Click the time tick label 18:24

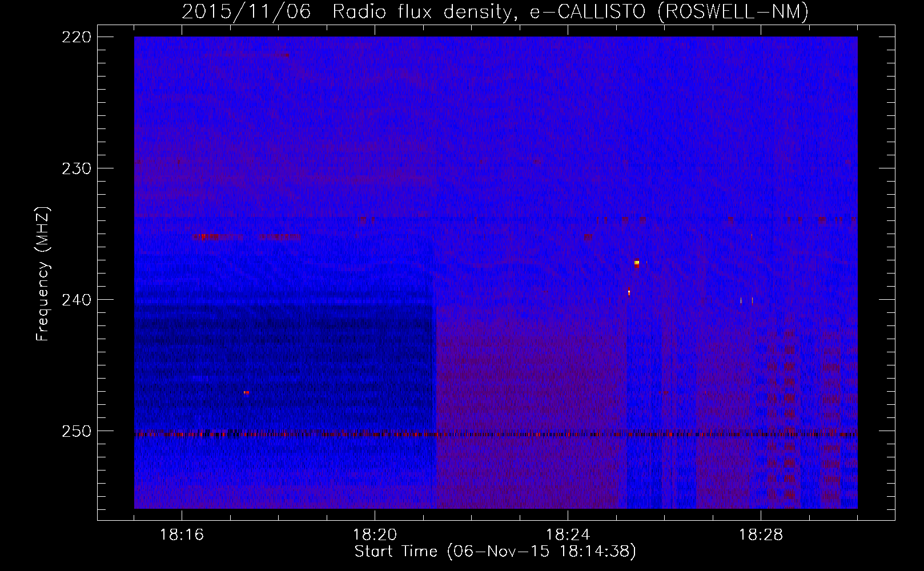pyautogui.click(x=568, y=535)
